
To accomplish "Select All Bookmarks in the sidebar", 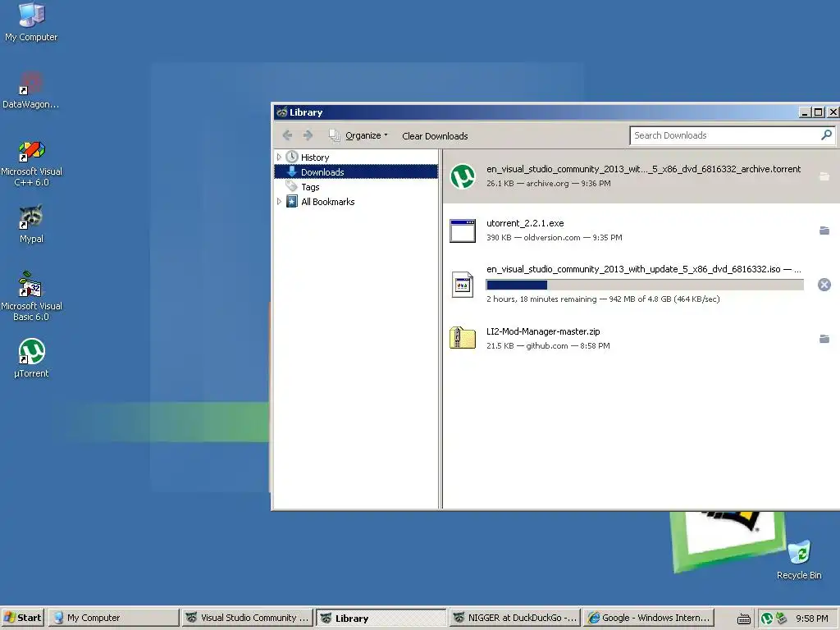I will click(x=327, y=202).
